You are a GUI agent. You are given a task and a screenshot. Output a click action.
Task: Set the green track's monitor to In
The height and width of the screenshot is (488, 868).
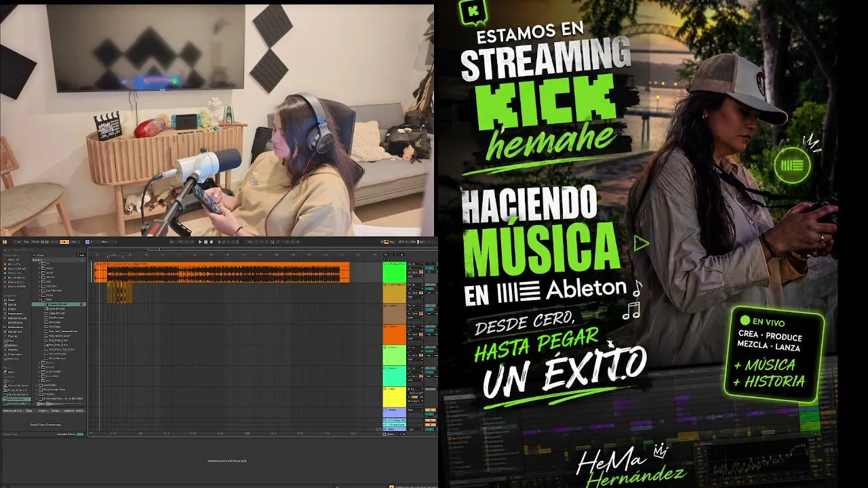point(410,273)
